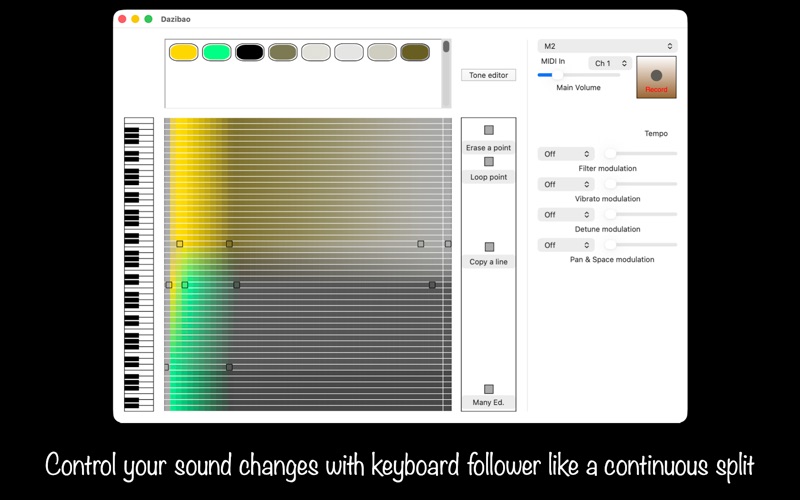Viewport: 800px width, 500px height.
Task: Select the black tone swatch
Action: (250, 52)
